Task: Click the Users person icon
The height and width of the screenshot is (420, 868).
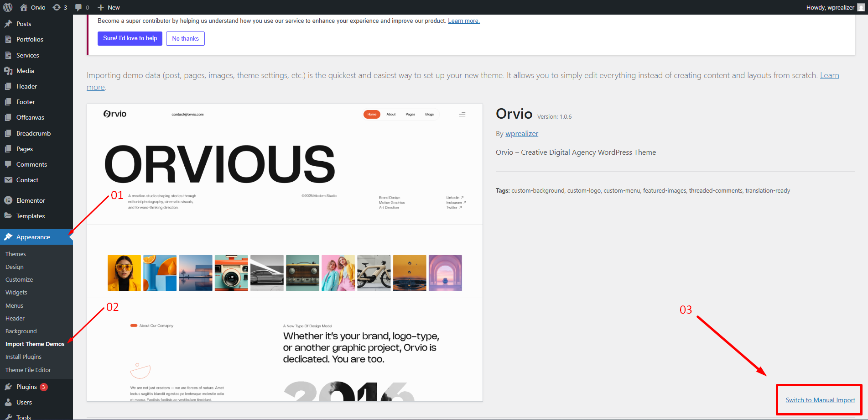Action: click(8, 402)
